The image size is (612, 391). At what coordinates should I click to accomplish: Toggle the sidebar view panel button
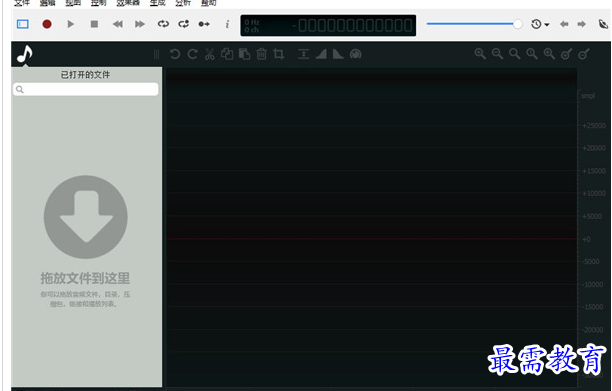[x=23, y=24]
